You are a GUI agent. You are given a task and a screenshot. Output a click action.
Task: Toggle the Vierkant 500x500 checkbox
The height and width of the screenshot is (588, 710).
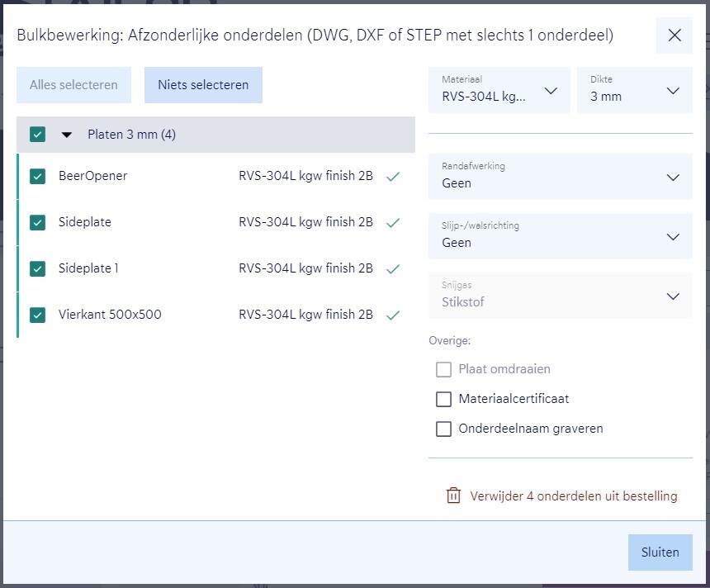37,315
